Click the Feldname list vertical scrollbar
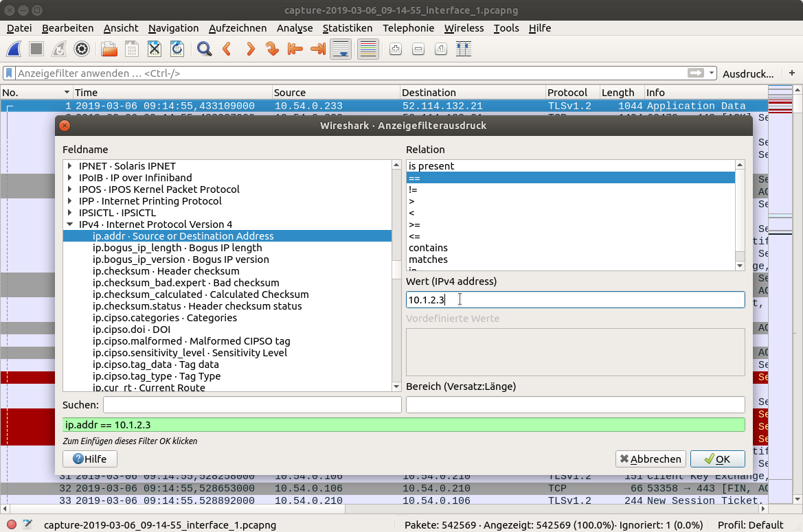The width and height of the screenshot is (803, 532). tap(396, 268)
